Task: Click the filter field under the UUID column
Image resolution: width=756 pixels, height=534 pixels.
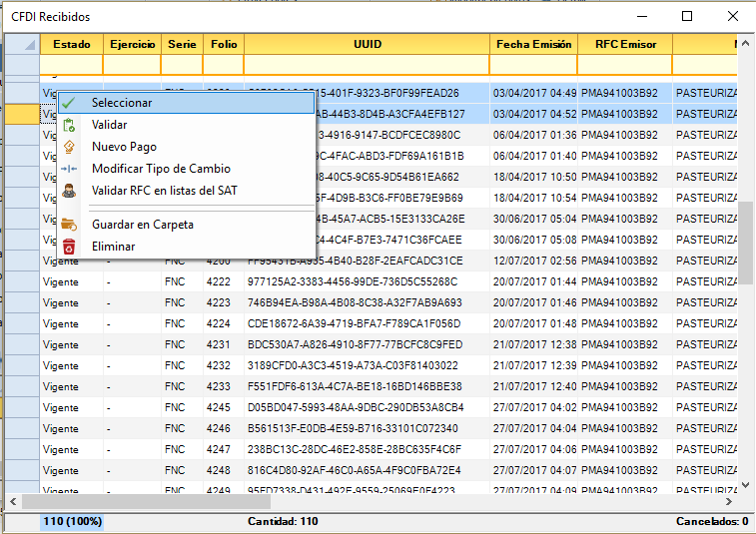Action: (x=367, y=65)
